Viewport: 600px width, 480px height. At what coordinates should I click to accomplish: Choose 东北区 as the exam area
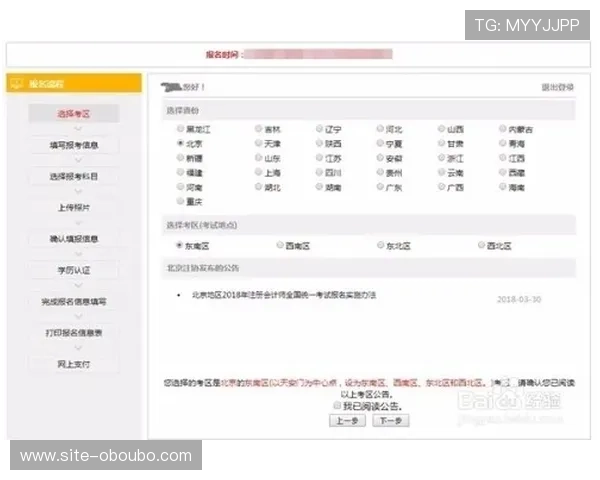click(380, 245)
